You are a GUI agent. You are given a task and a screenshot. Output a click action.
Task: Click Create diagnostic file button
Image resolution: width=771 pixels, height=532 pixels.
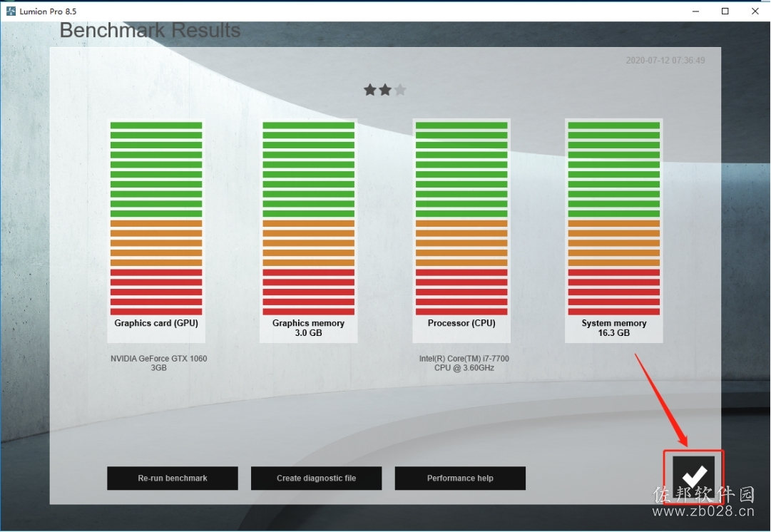[316, 478]
